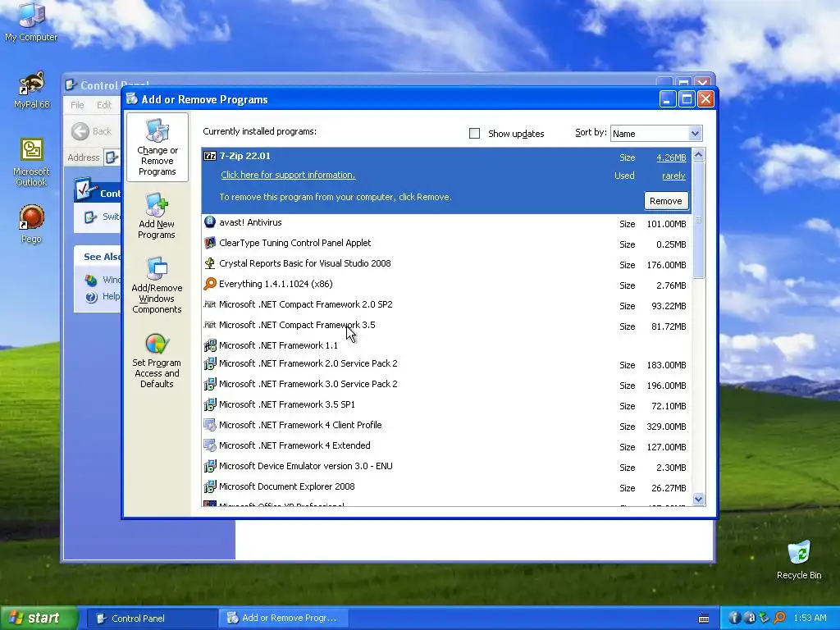
Task: Click the 101.00MB size value
Action: coord(666,224)
